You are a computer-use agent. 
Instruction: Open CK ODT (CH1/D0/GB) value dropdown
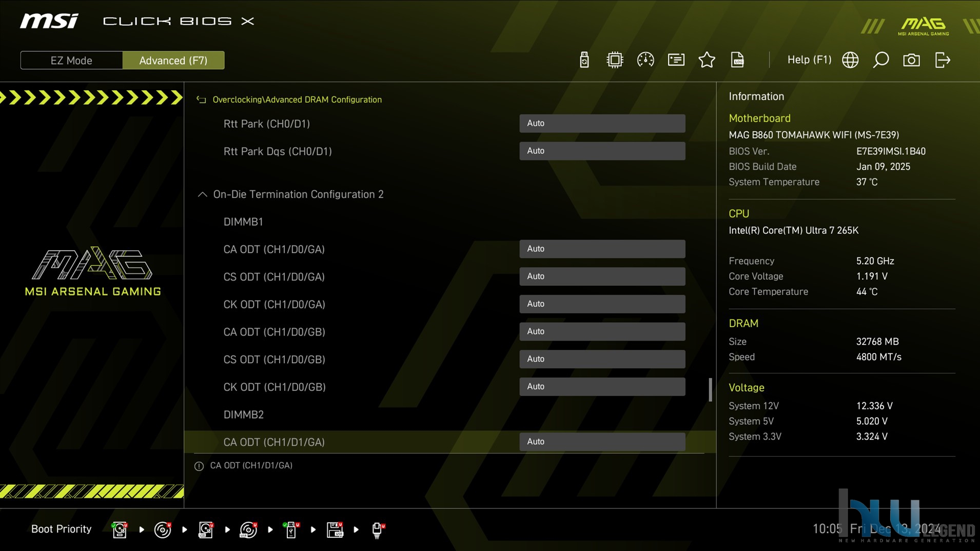point(602,387)
